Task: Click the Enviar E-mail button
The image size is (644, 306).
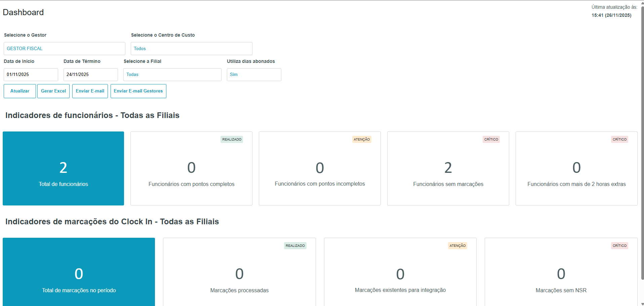Action: (x=90, y=91)
